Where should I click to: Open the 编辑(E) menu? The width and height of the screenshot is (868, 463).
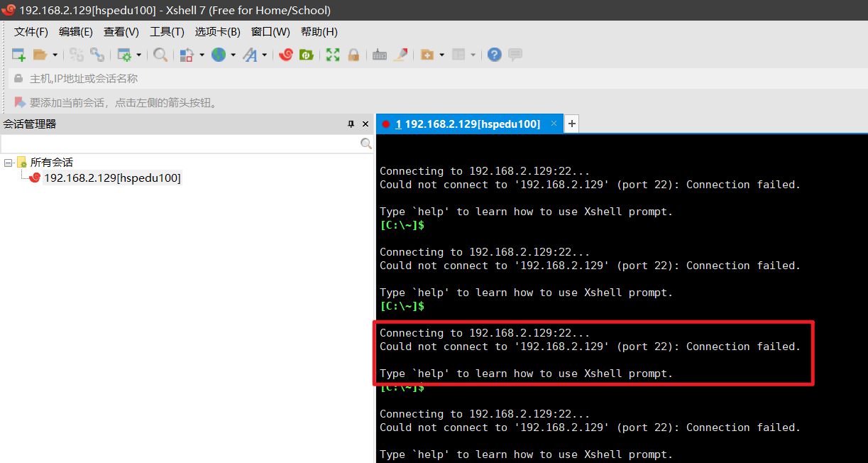click(76, 32)
